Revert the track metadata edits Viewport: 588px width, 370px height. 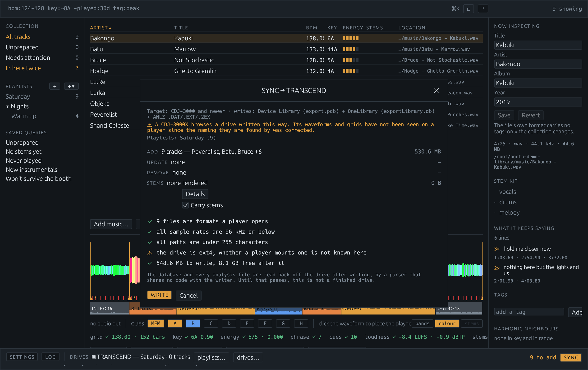pos(531,115)
